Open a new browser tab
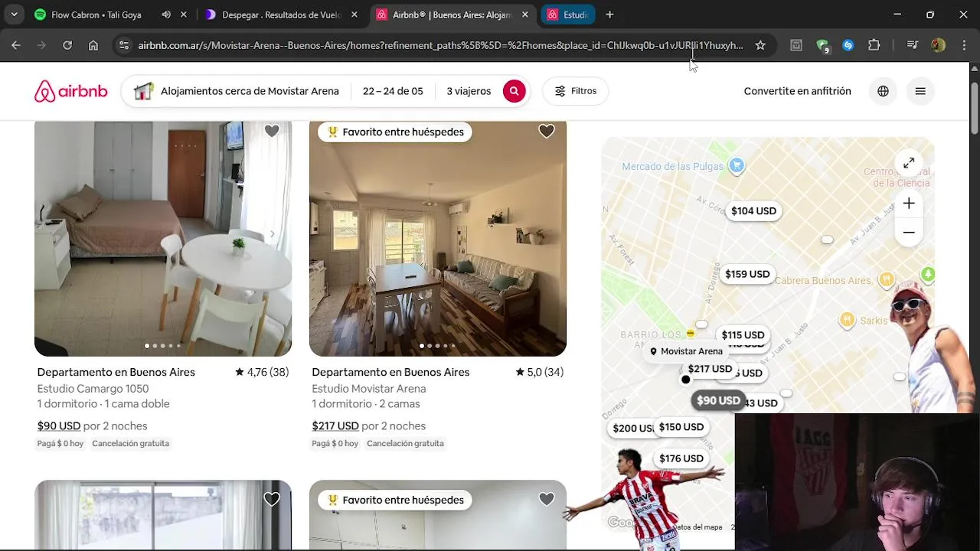Viewport: 980px width, 551px height. tap(609, 15)
